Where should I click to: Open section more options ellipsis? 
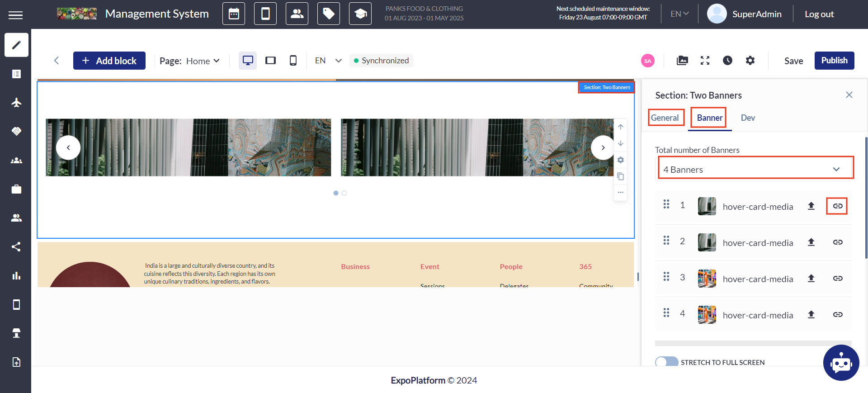click(621, 193)
